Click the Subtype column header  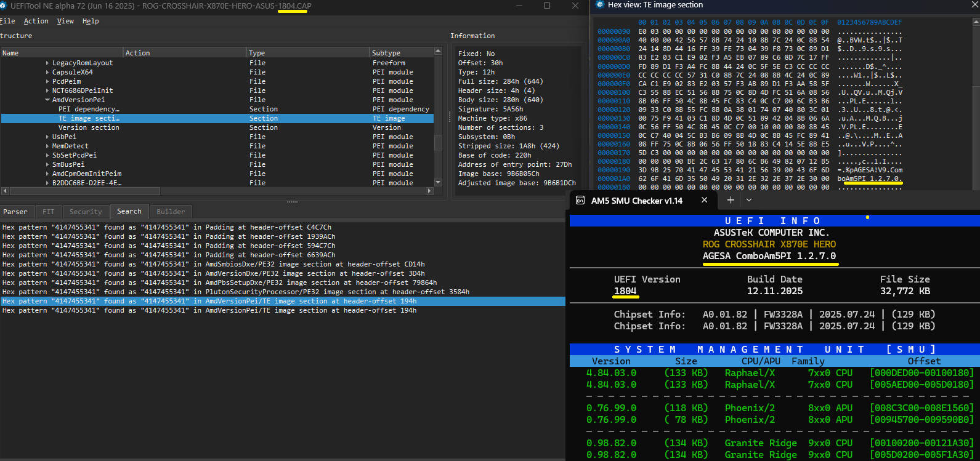point(386,53)
